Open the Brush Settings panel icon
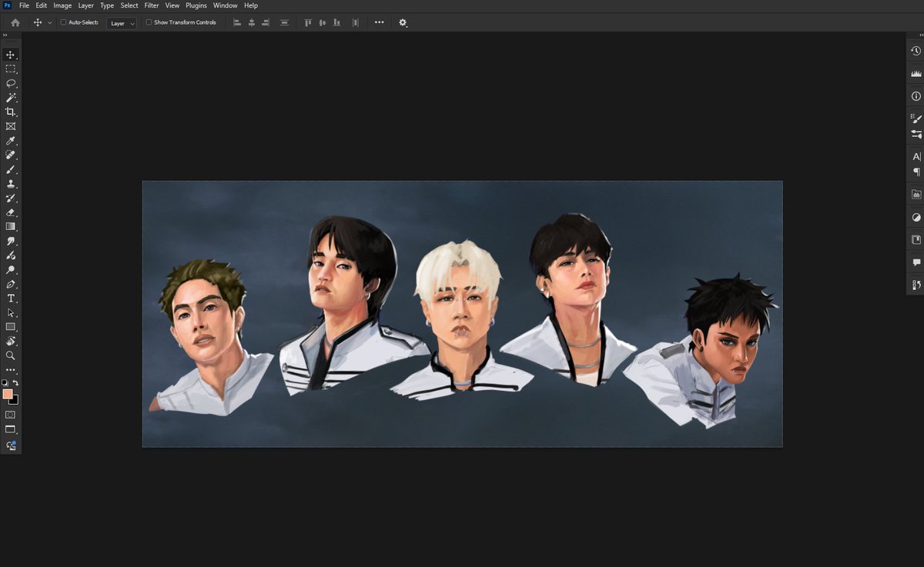Screen dimensions: 924x567 916,134
